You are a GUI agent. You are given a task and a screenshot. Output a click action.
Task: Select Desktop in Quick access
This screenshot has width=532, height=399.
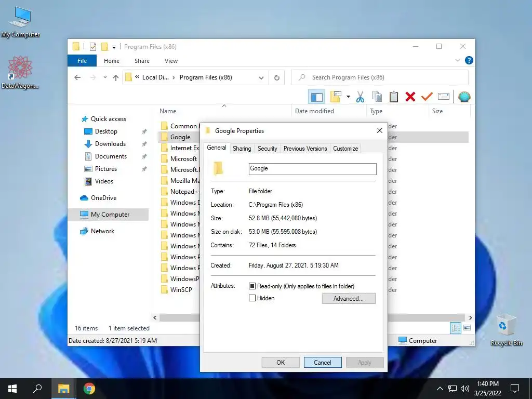[x=106, y=131]
